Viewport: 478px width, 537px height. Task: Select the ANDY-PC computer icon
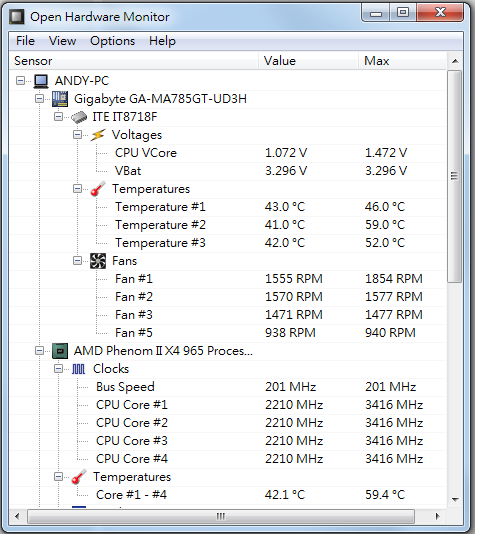(x=41, y=81)
